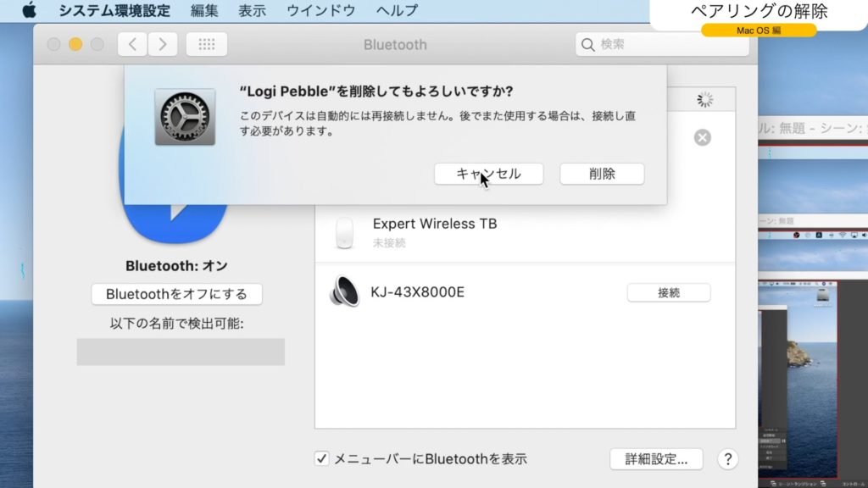Turn off Bluetooth via Bluetoothをオフにする
Image resolution: width=868 pixels, height=488 pixels.
pos(176,294)
